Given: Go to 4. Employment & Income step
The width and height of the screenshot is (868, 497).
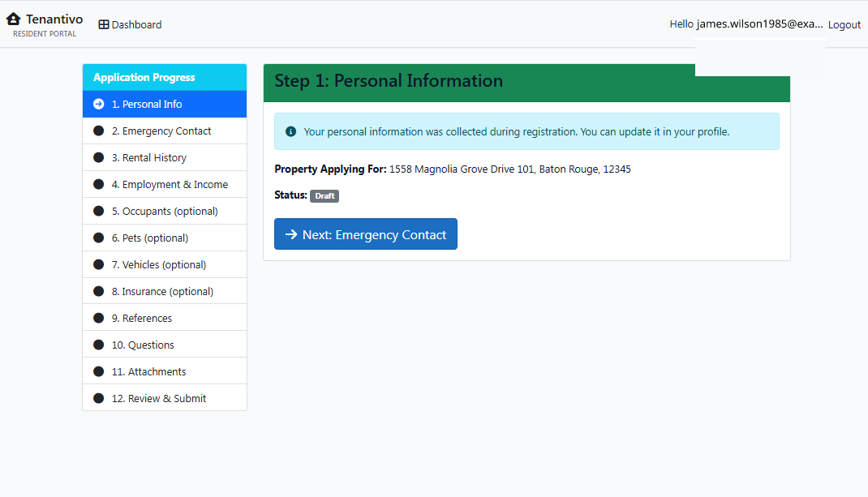Looking at the screenshot, I should point(165,184).
